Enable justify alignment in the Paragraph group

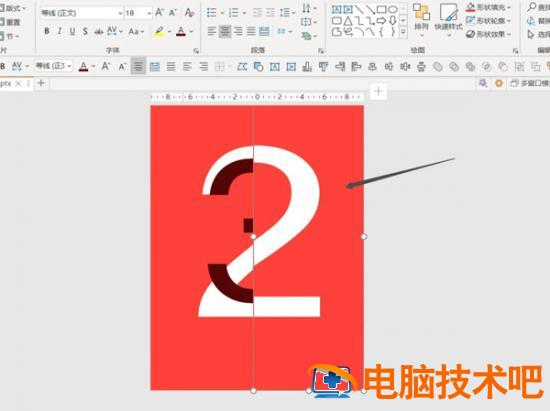coord(251,32)
